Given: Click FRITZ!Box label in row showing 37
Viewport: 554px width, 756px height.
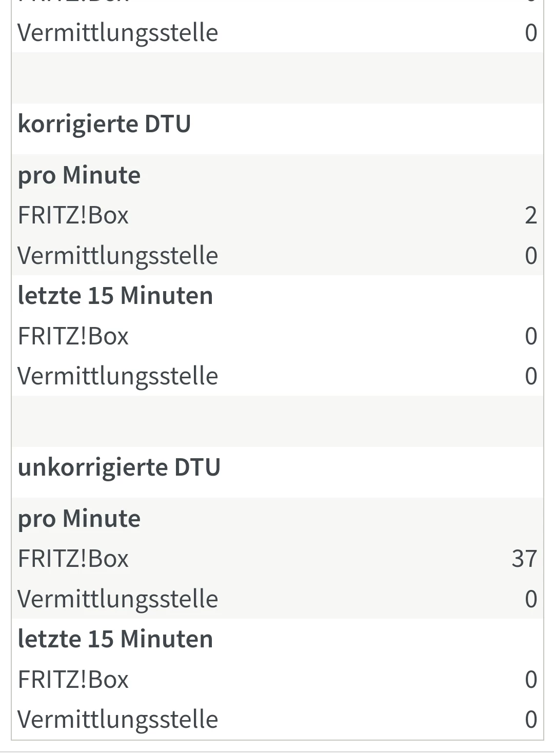Looking at the screenshot, I should click(73, 559).
